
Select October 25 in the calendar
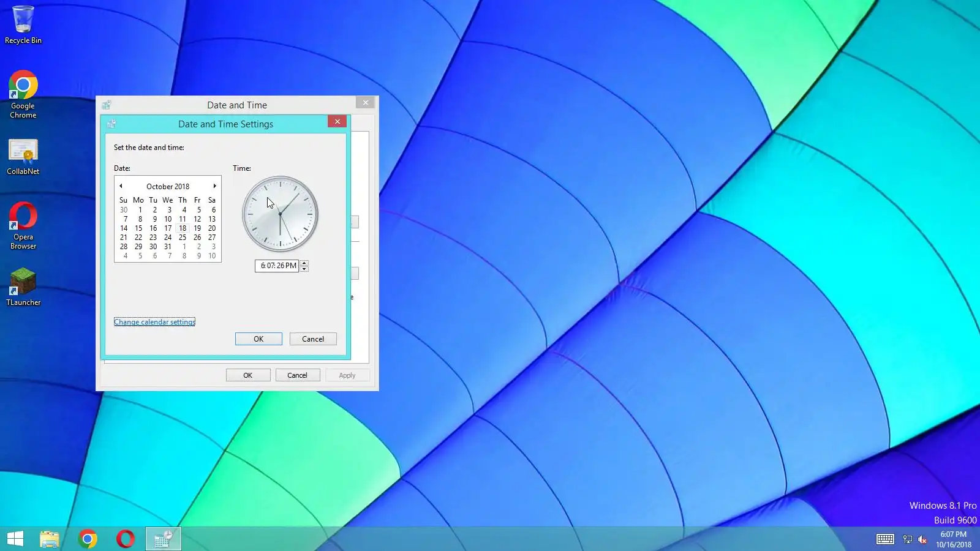tap(183, 238)
